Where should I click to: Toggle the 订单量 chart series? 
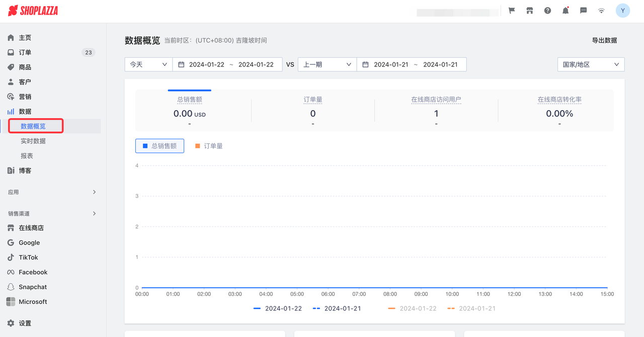(209, 145)
